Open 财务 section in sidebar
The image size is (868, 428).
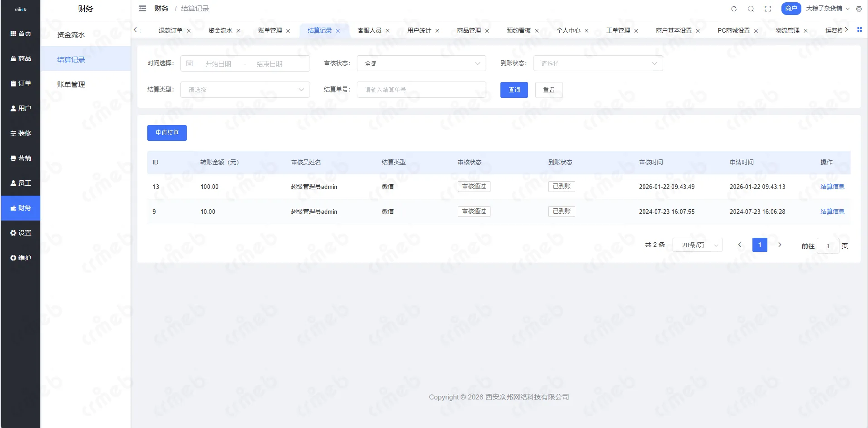coord(20,208)
